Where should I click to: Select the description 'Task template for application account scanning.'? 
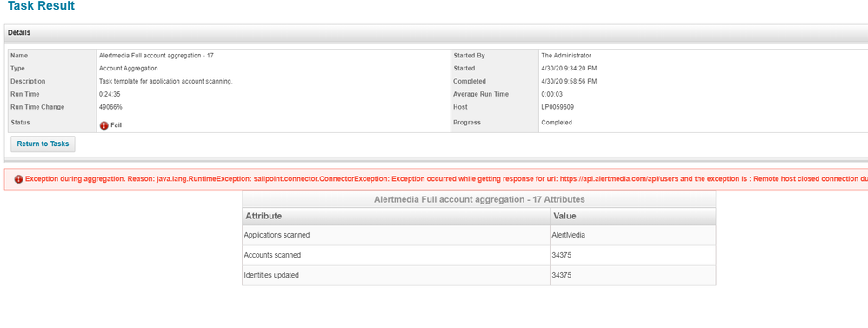tap(165, 82)
